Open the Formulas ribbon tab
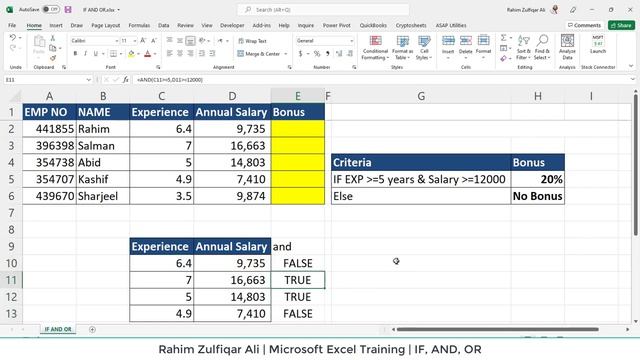Image resolution: width=640 pixels, height=360 pixels. click(x=139, y=25)
